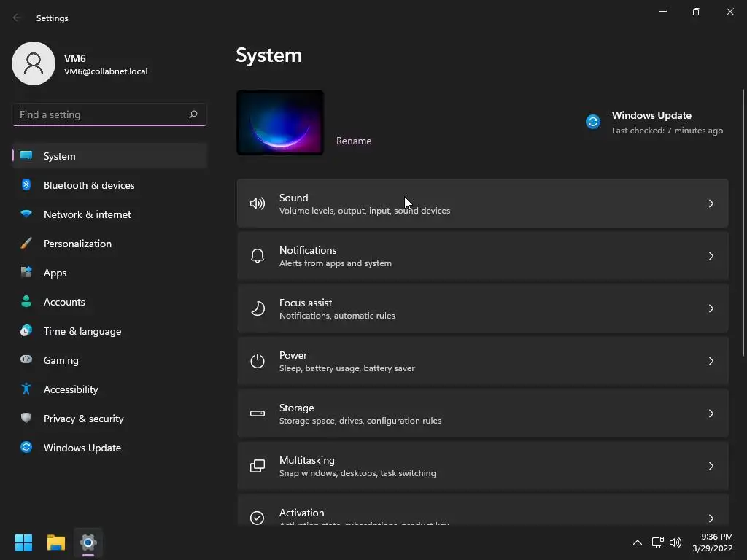Click the Find a setting search box
This screenshot has height=560, width=747.
pos(101,114)
